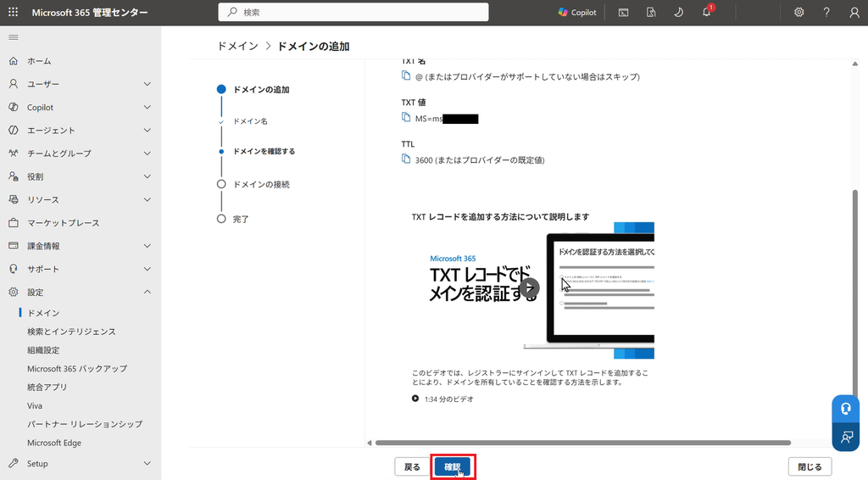Click the Copilot button in header
This screenshot has height=480, width=868.
tap(577, 12)
